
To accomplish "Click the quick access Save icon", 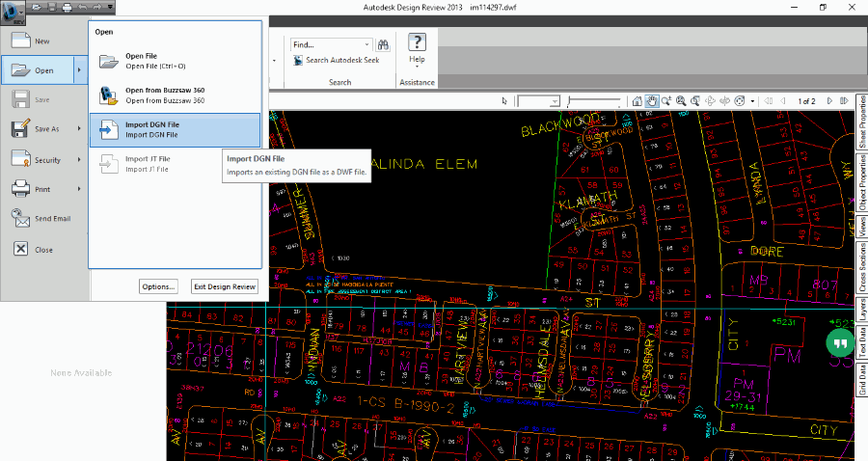I will [x=52, y=7].
